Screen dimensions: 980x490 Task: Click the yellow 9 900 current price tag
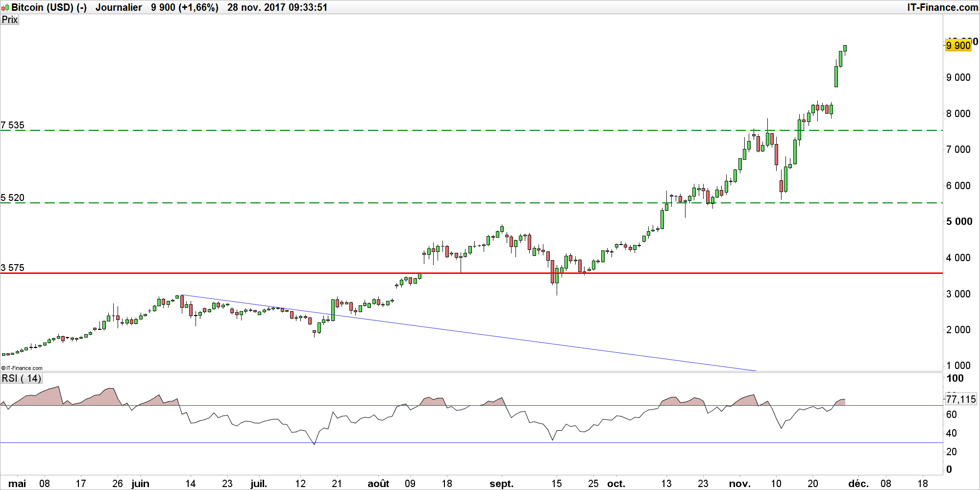958,45
